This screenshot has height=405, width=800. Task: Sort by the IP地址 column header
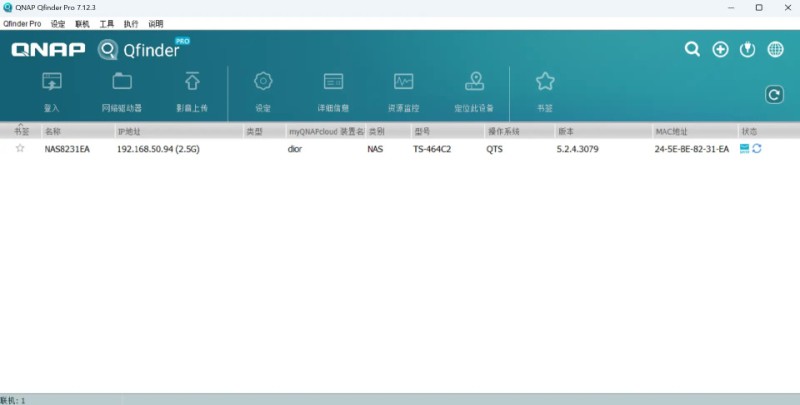tap(130, 131)
